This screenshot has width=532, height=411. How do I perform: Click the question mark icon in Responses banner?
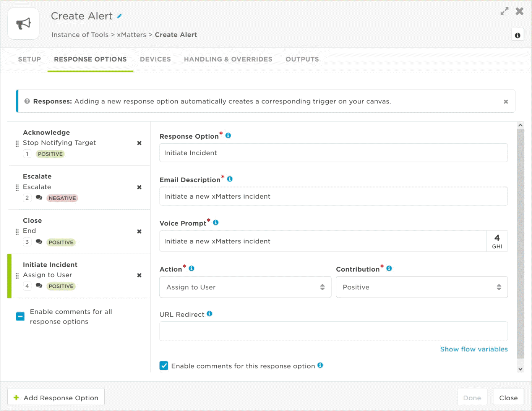[27, 101]
